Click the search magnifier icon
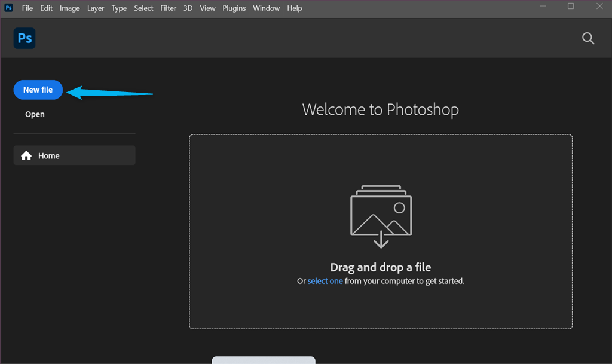 click(x=588, y=38)
